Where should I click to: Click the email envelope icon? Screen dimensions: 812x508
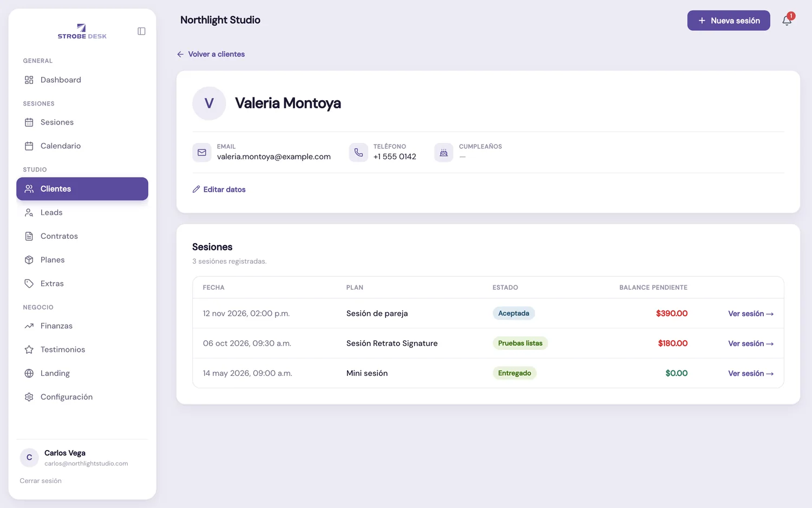coord(202,153)
